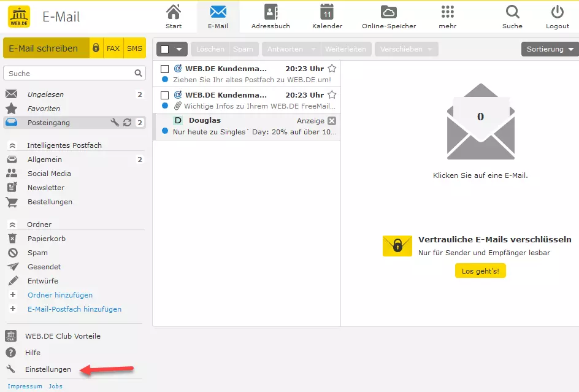Click the Weiterleiten toolbar button
Image resolution: width=579 pixels, height=392 pixels.
(x=346, y=49)
